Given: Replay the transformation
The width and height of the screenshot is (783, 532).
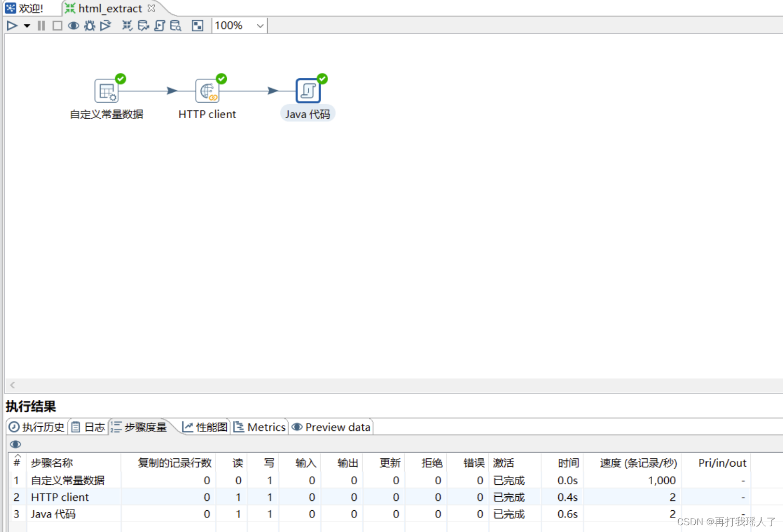Looking at the screenshot, I should [106, 25].
